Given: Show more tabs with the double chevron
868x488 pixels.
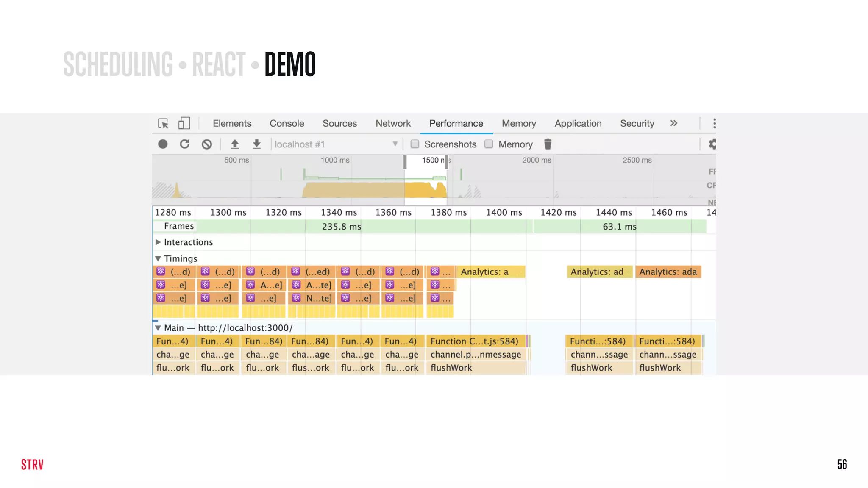Looking at the screenshot, I should tap(674, 123).
